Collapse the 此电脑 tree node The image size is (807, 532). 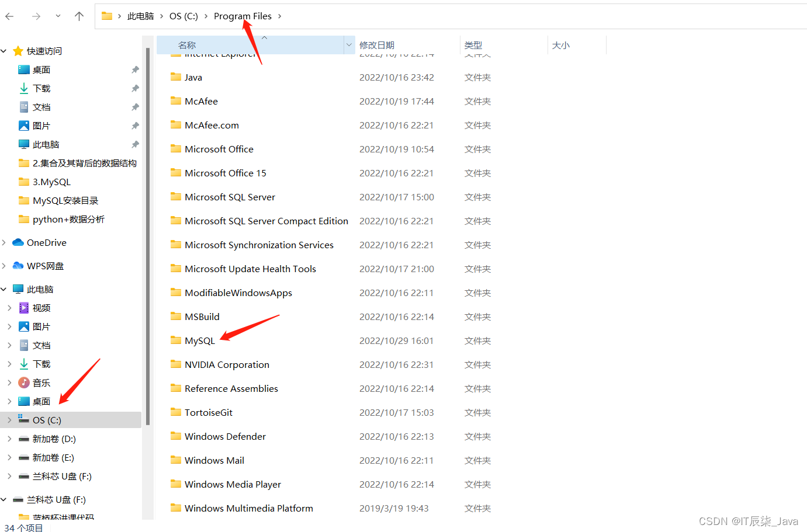click(x=4, y=289)
